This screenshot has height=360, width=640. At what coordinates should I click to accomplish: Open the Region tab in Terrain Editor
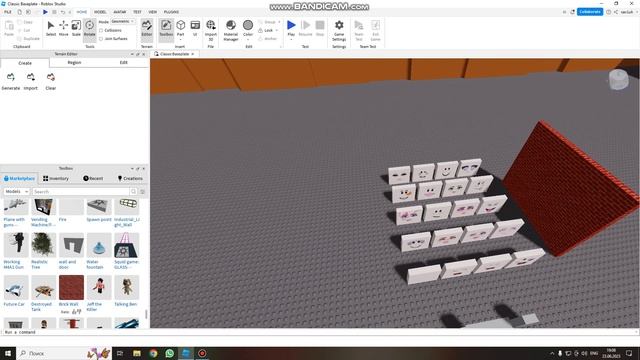[x=74, y=62]
